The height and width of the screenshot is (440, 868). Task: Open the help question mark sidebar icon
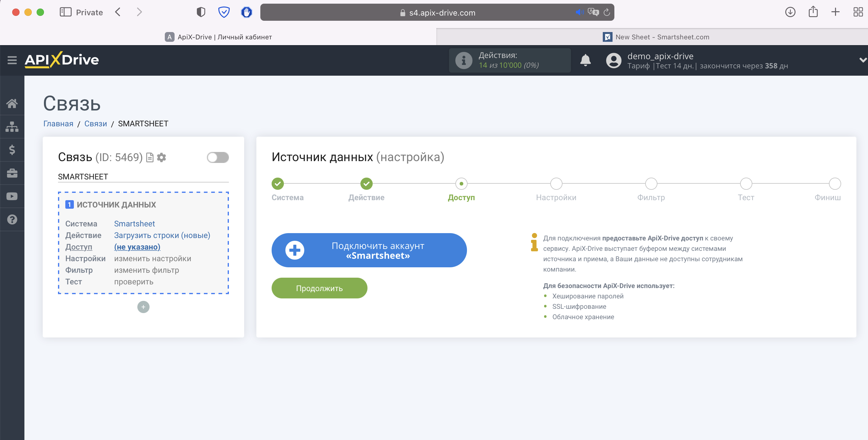tap(12, 220)
